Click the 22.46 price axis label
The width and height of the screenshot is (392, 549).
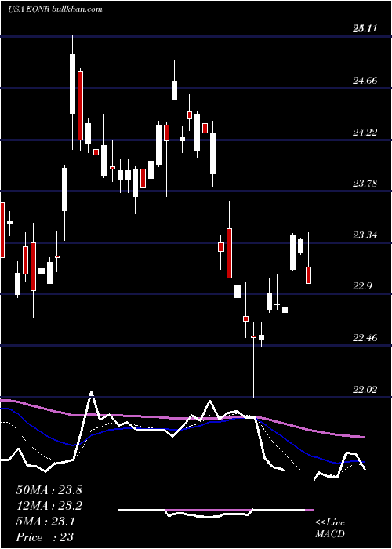point(365,338)
